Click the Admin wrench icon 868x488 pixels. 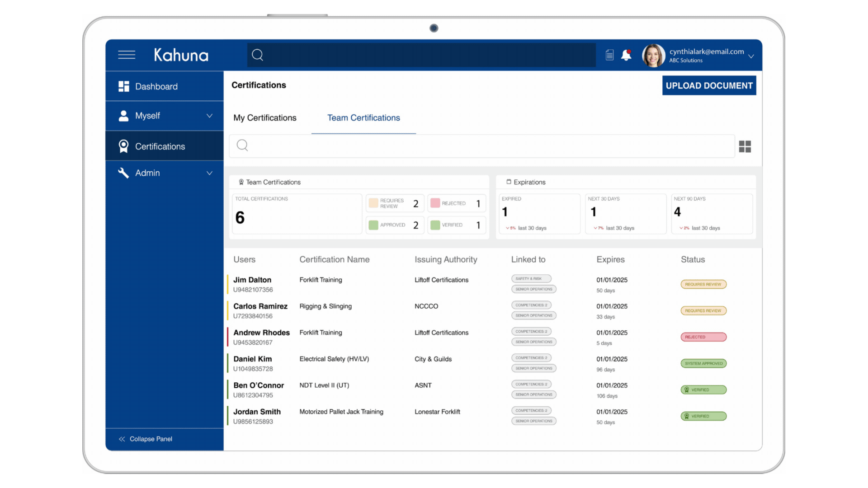coord(123,173)
